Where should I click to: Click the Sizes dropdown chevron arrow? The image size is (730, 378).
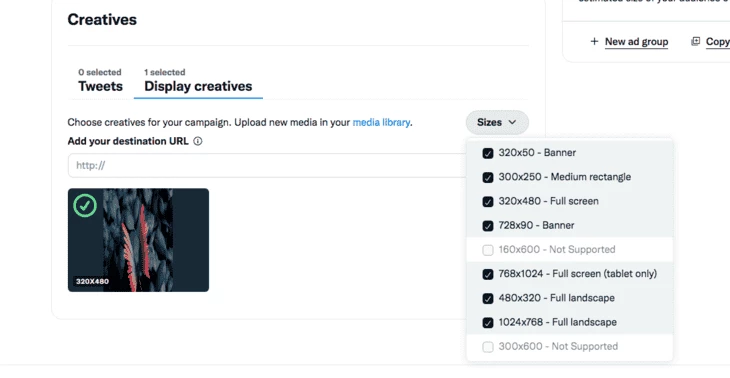coord(512,122)
